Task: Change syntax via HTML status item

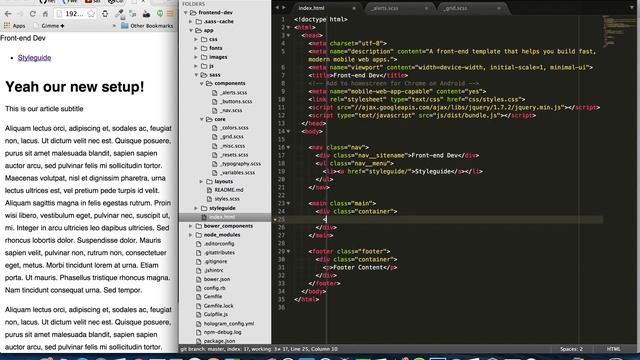Action: click(x=613, y=349)
